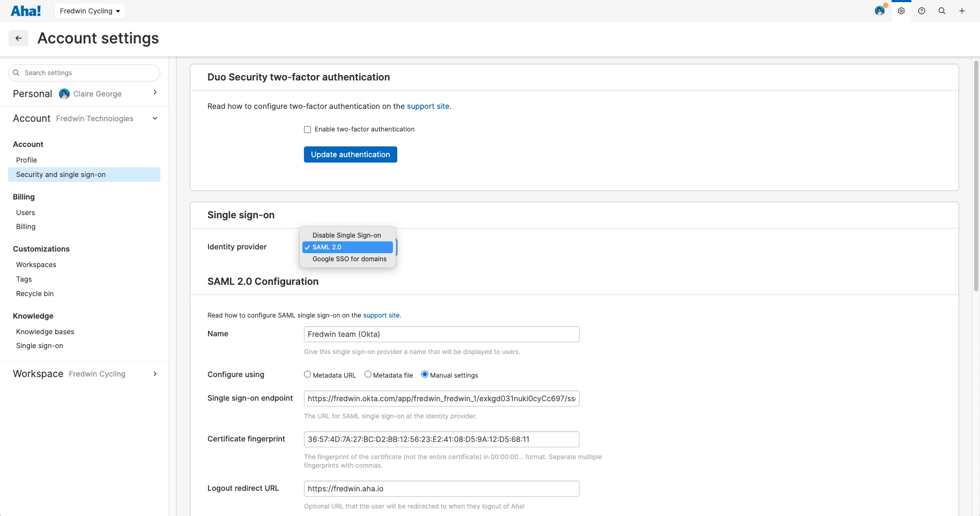Open Knowledge bases in sidebar
The height and width of the screenshot is (516, 980).
[45, 331]
